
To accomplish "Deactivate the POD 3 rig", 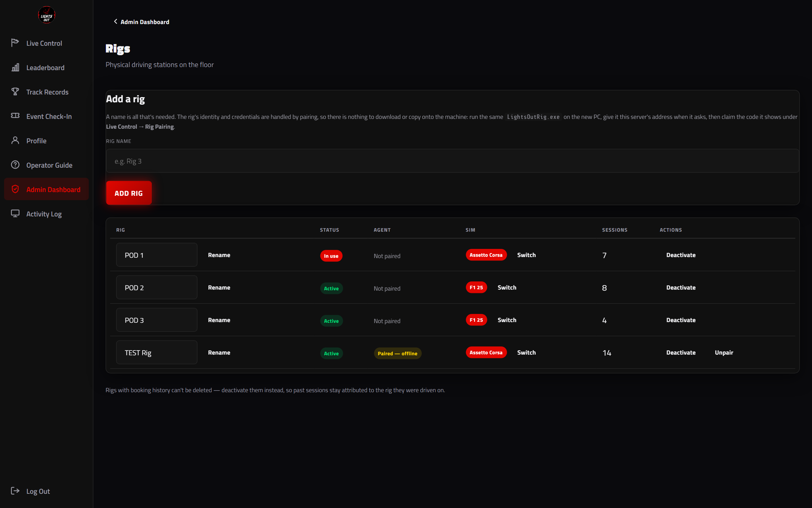I will (681, 320).
